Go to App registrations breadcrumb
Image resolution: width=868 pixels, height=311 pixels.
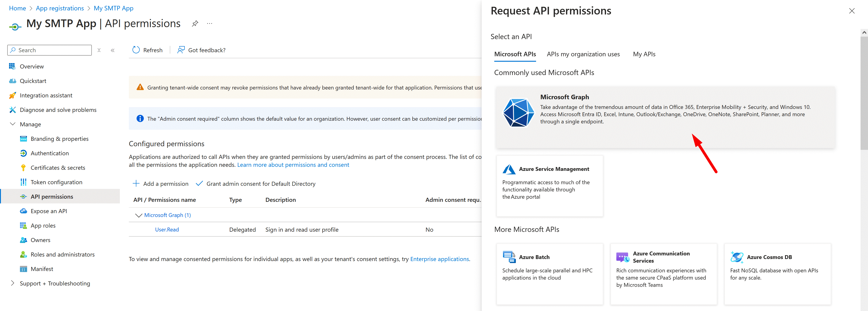(60, 8)
